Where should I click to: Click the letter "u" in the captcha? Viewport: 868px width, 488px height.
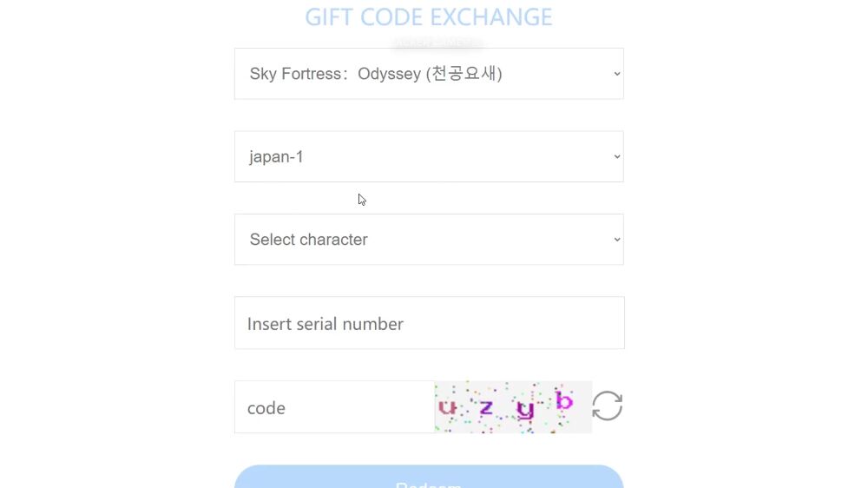[x=448, y=406]
